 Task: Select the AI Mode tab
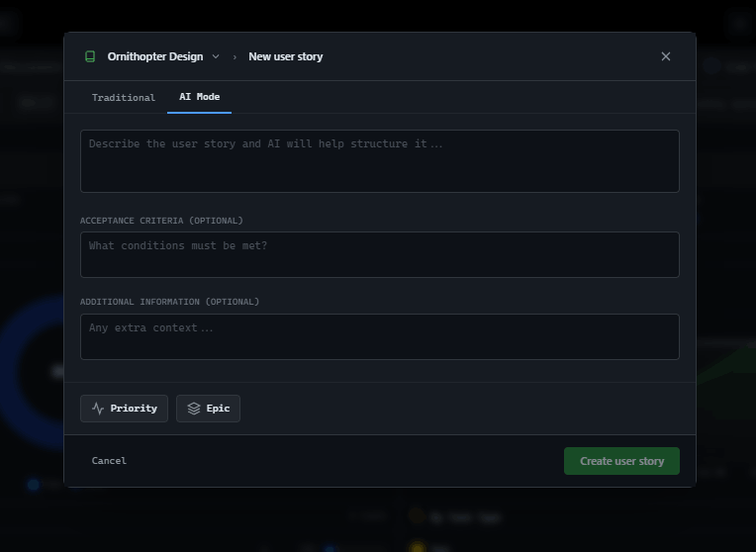click(199, 97)
